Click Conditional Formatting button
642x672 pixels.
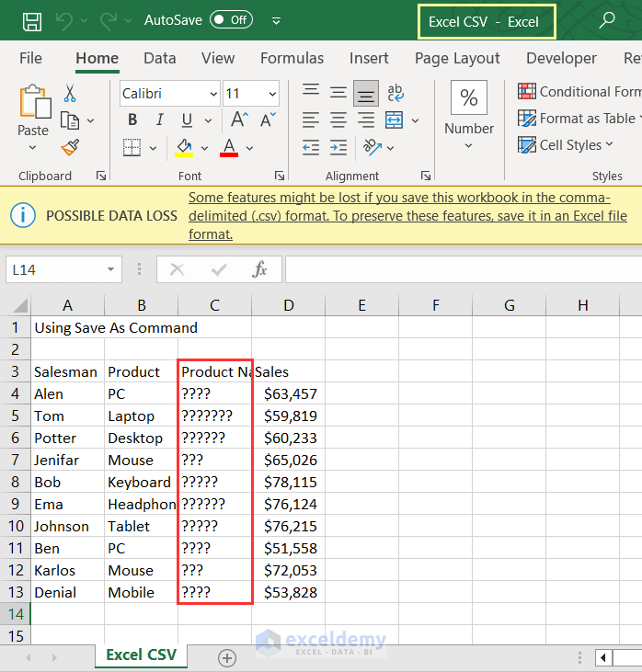[579, 91]
